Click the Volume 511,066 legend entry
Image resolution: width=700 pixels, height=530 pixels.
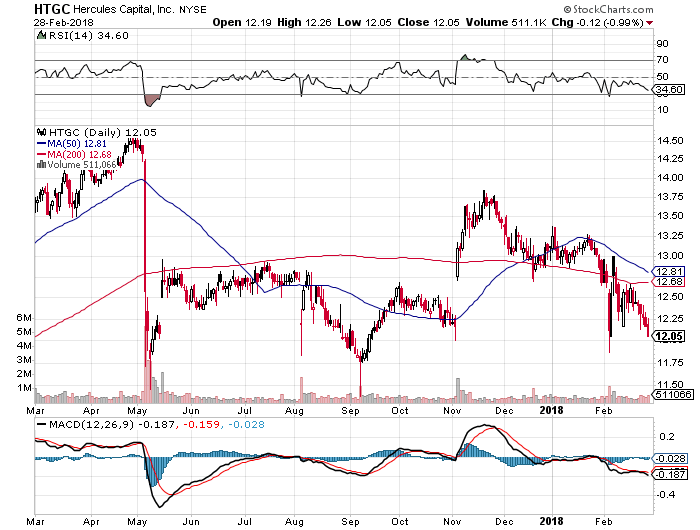82,165
